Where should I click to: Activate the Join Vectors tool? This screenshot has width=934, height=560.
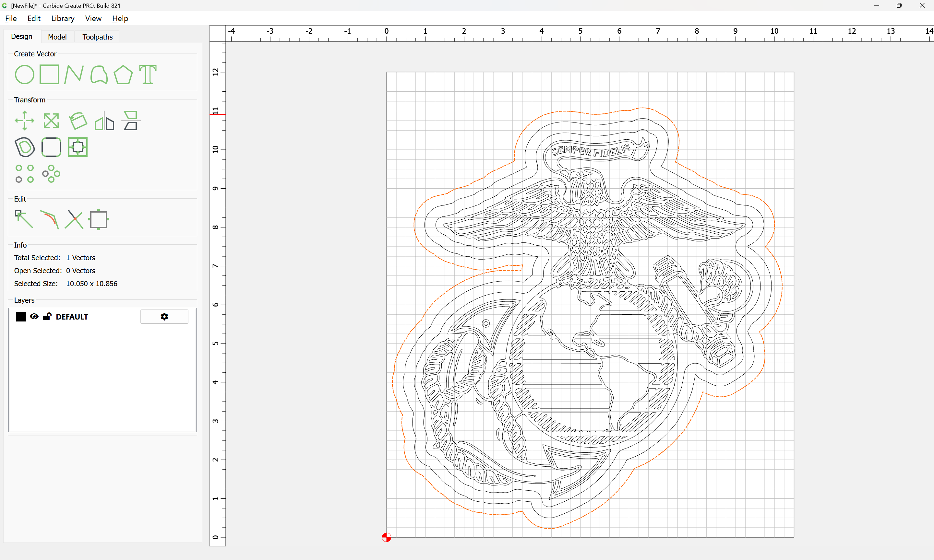(49, 219)
